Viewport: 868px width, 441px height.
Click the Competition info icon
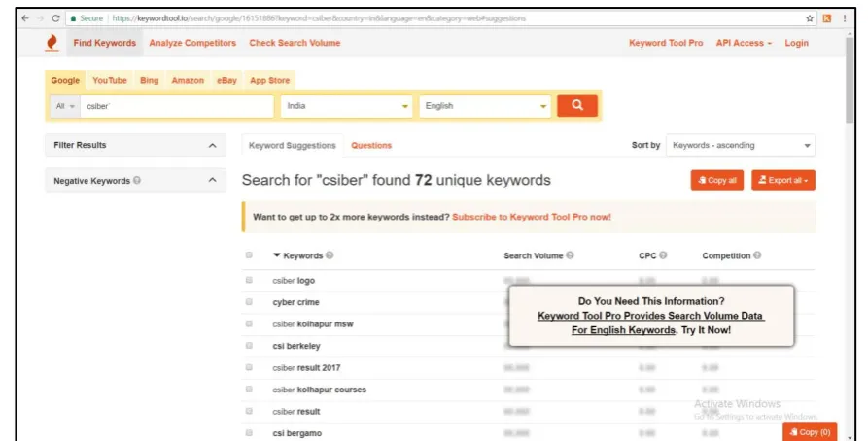pos(757,255)
